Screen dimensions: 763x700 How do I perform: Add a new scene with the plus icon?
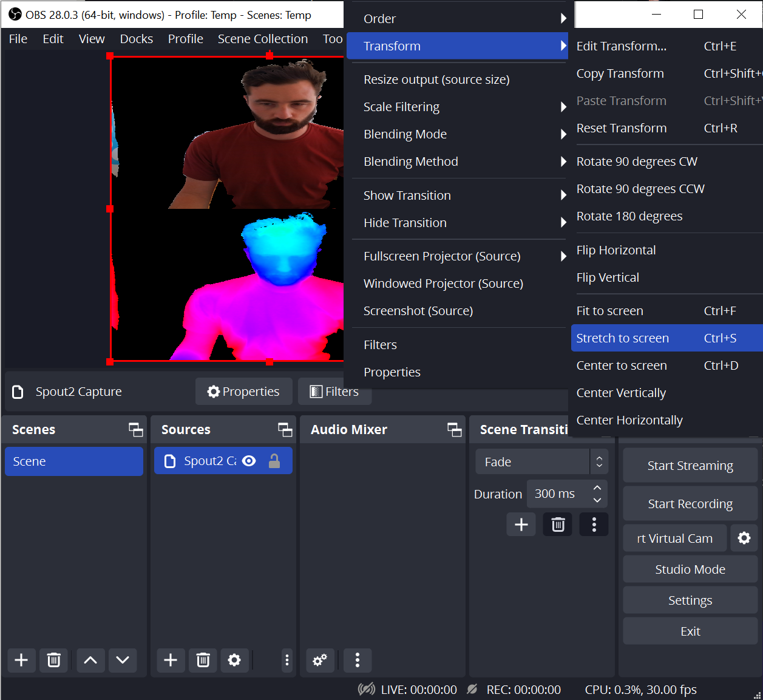21,661
